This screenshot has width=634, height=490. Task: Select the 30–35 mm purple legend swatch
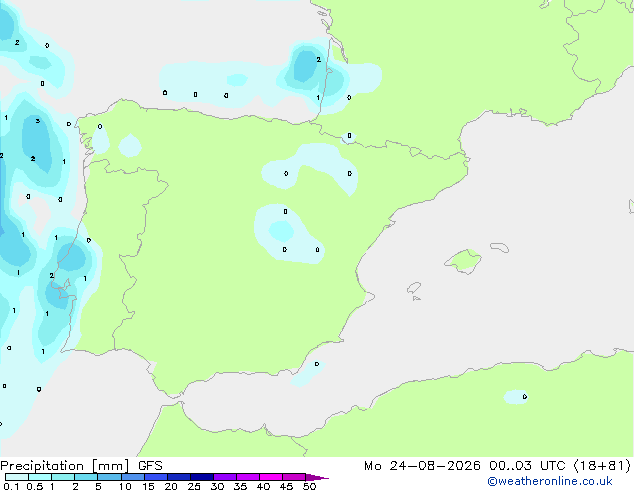pos(225,477)
